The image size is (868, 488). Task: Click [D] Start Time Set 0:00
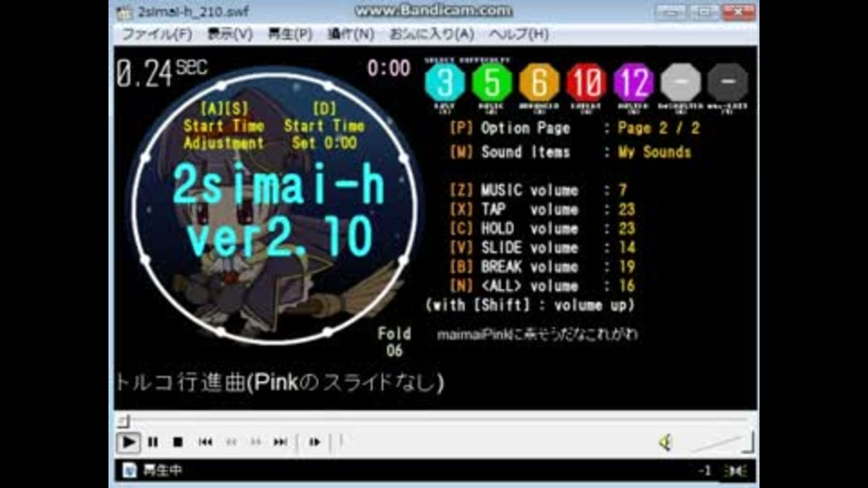[x=324, y=126]
